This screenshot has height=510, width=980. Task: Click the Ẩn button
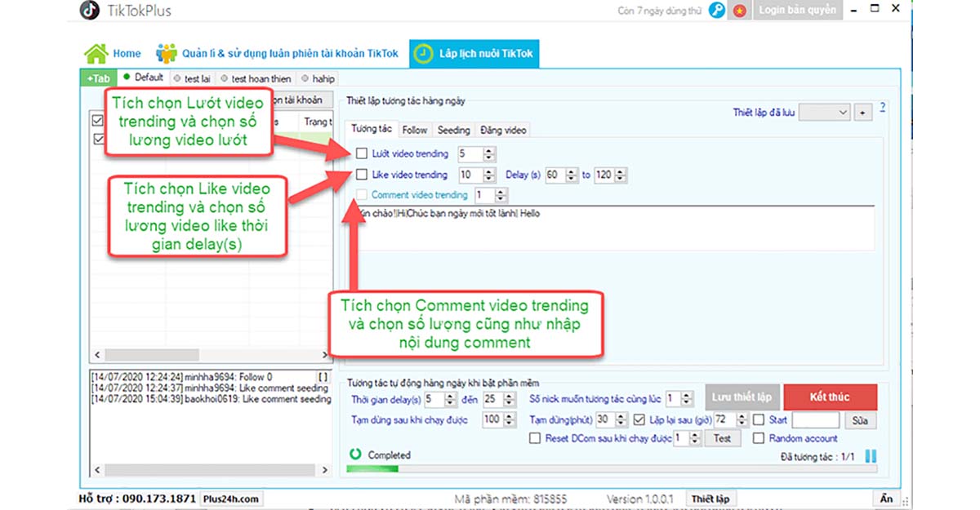[x=886, y=499]
